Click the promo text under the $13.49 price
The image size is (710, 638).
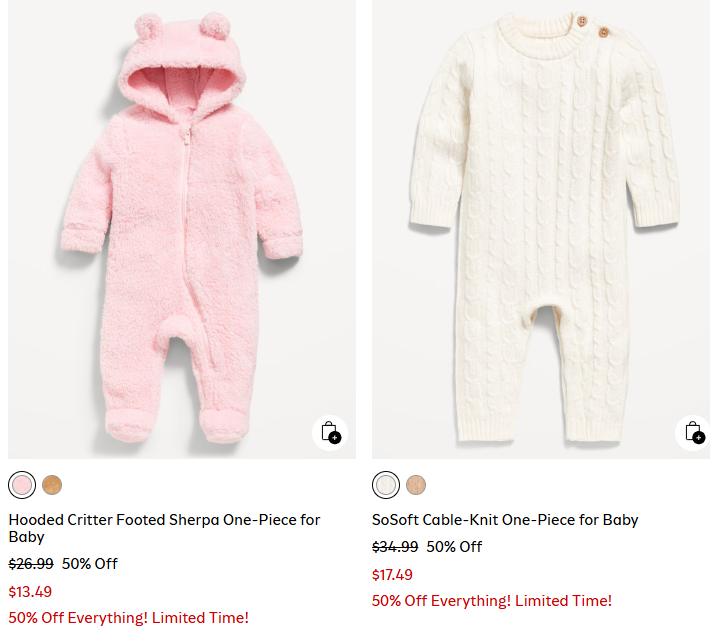click(x=128, y=617)
